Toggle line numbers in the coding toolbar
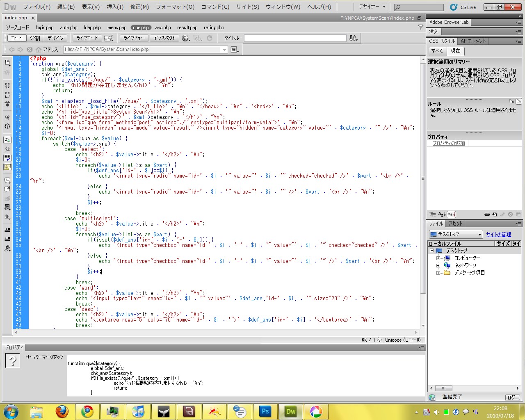Screen dimensions: 525x420 coord(7,140)
